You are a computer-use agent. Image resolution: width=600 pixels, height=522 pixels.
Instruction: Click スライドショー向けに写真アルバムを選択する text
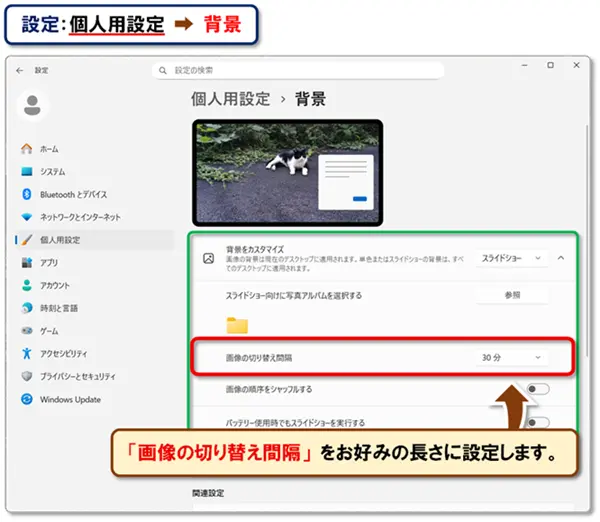point(293,295)
